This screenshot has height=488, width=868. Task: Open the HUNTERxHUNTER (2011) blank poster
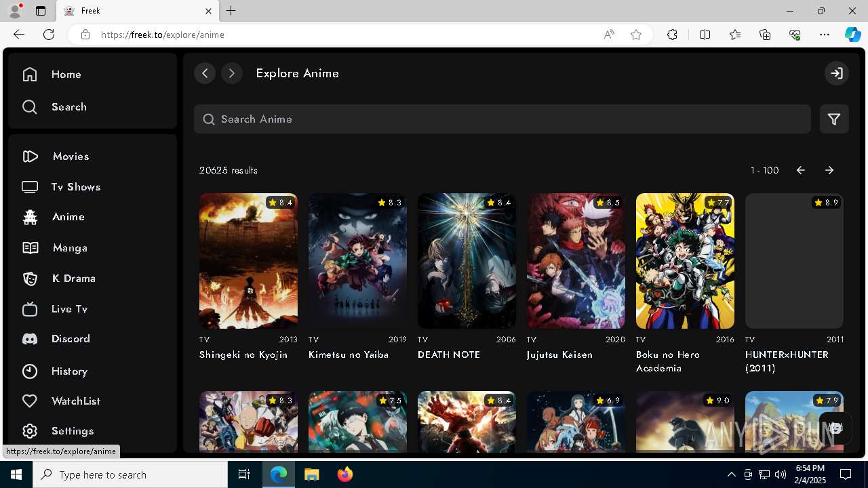click(794, 261)
